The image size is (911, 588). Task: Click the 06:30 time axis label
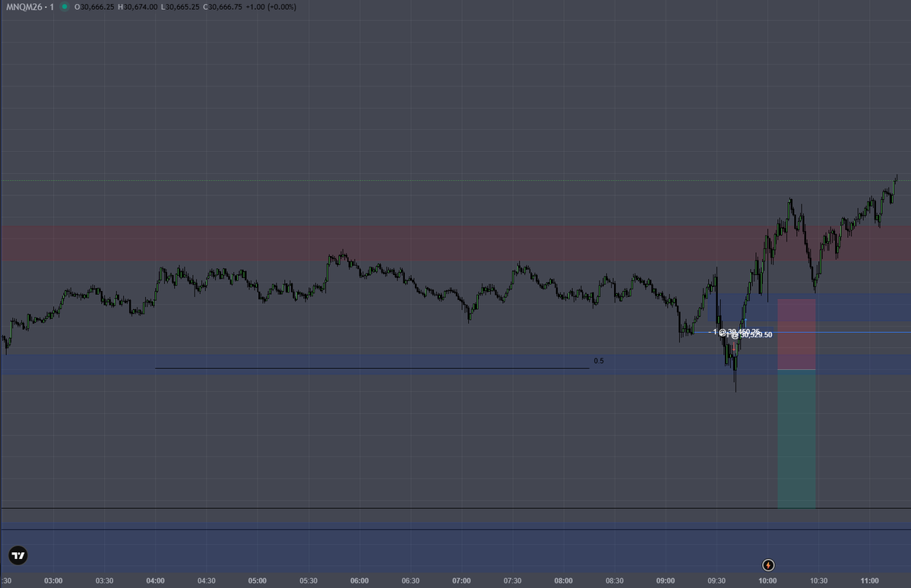411,580
